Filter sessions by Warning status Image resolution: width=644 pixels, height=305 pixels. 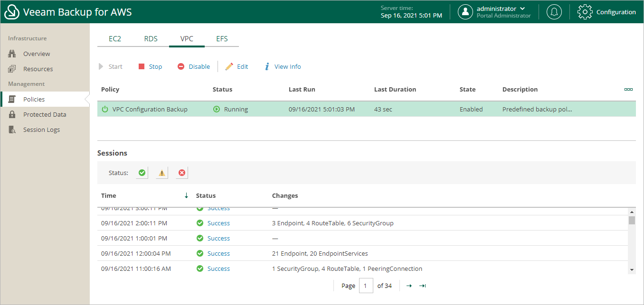[161, 172]
